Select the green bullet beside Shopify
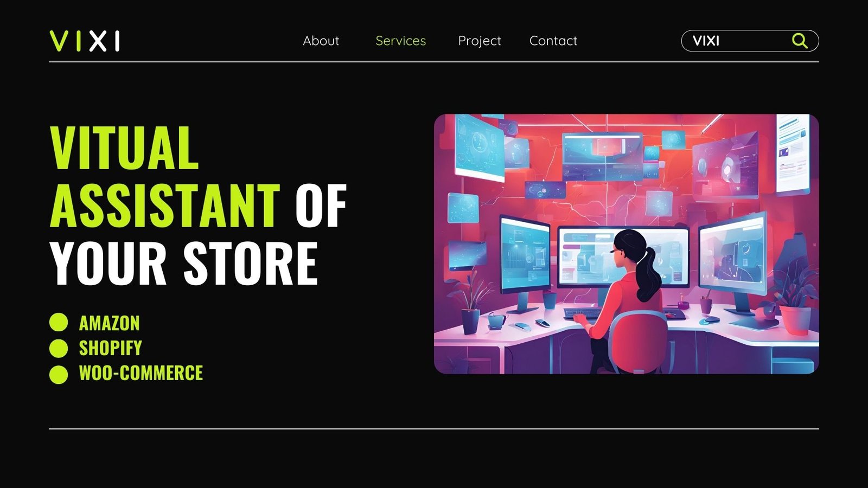 click(59, 348)
